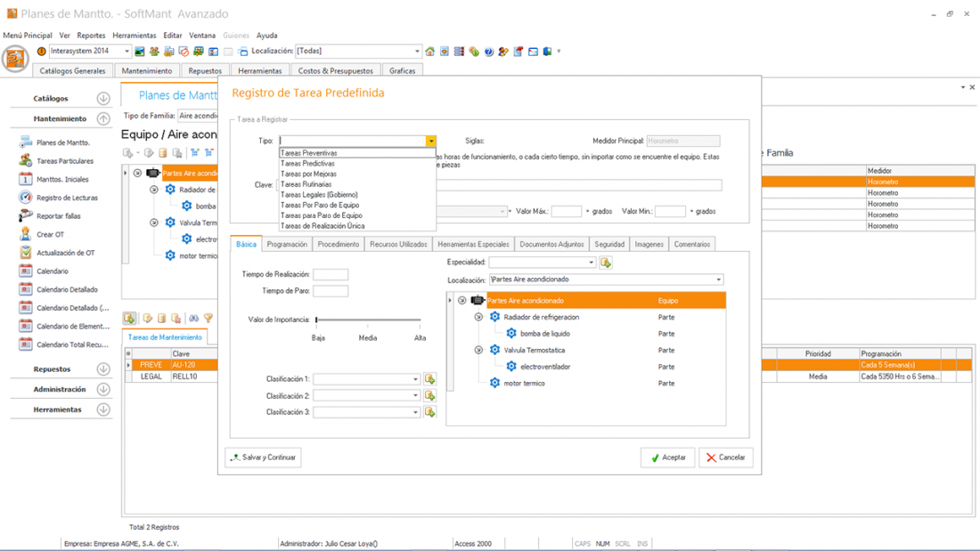Click the Aceptar button
The image size is (980, 551).
[x=667, y=458]
